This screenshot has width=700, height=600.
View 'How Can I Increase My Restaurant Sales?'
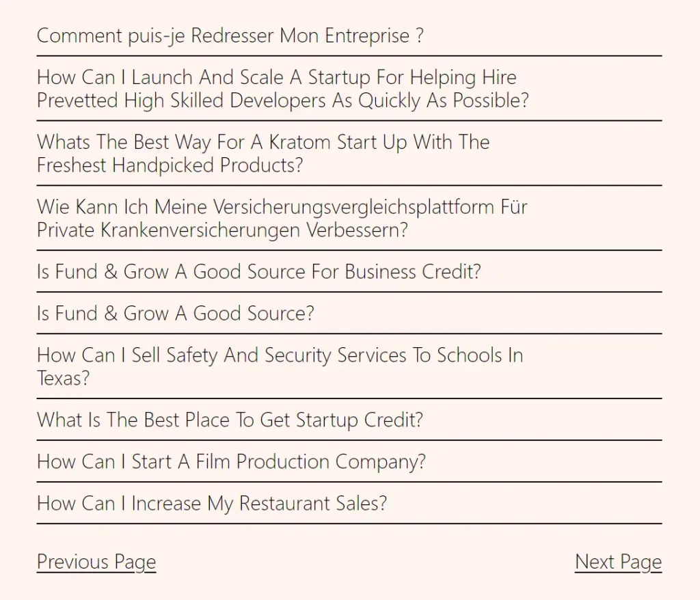click(212, 504)
